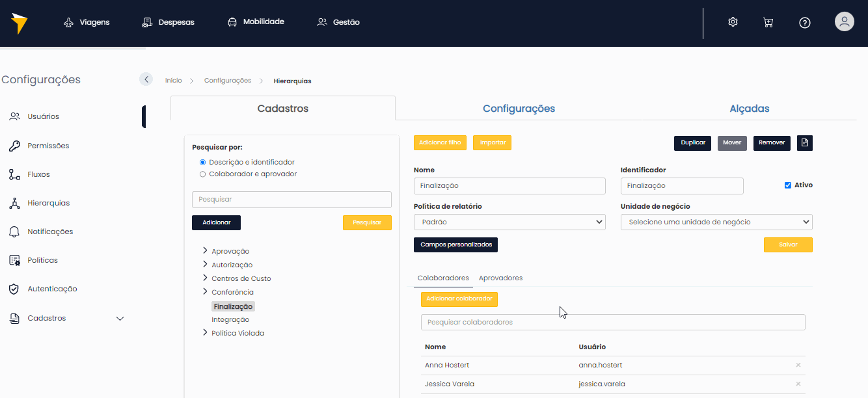Open settings via the gear icon
Image resolution: width=868 pixels, height=398 pixels.
click(733, 22)
